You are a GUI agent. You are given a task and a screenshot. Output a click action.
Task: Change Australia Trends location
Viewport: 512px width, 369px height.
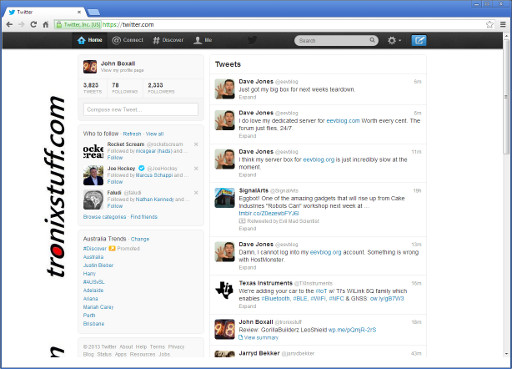click(140, 239)
